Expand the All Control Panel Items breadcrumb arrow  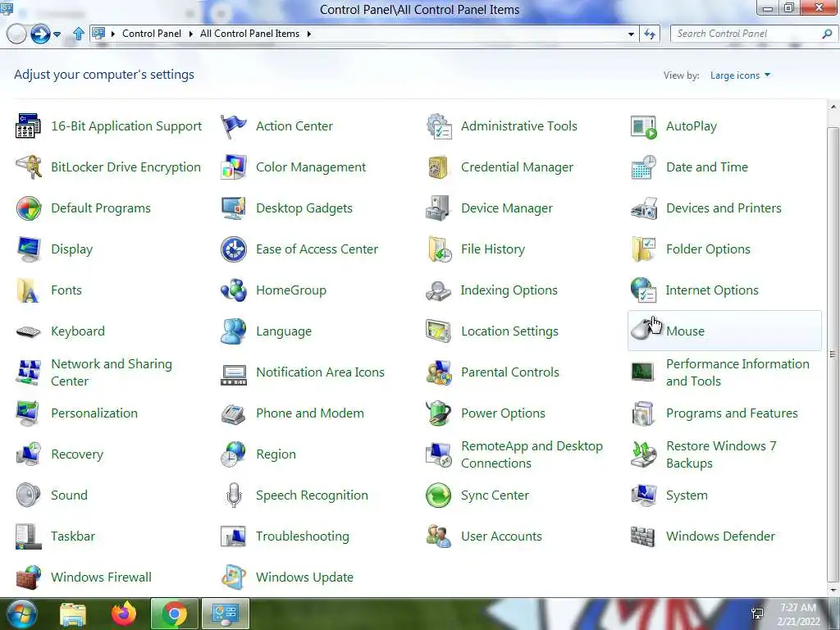[x=308, y=34]
